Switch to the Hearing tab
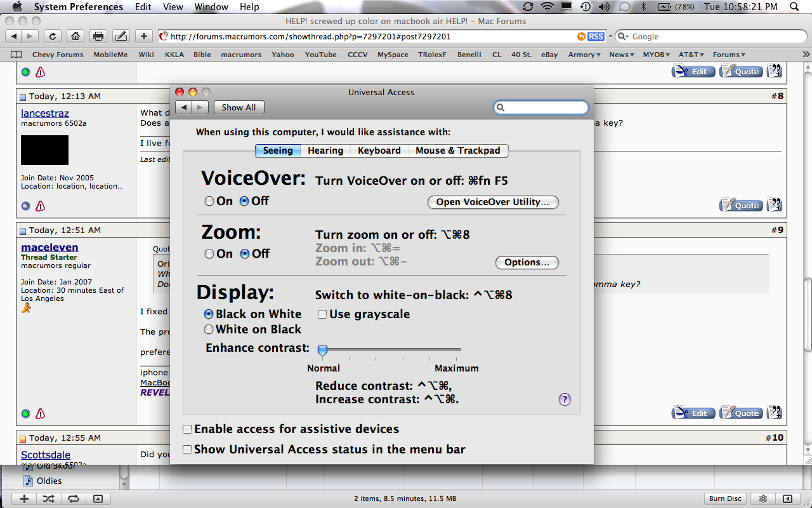 [x=325, y=150]
